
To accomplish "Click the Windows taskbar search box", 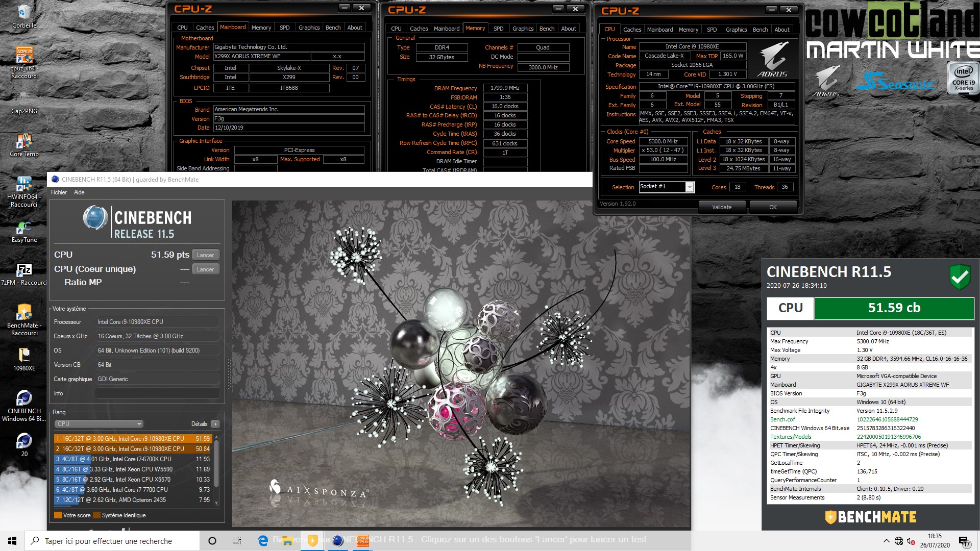I will pyautogui.click(x=112, y=541).
